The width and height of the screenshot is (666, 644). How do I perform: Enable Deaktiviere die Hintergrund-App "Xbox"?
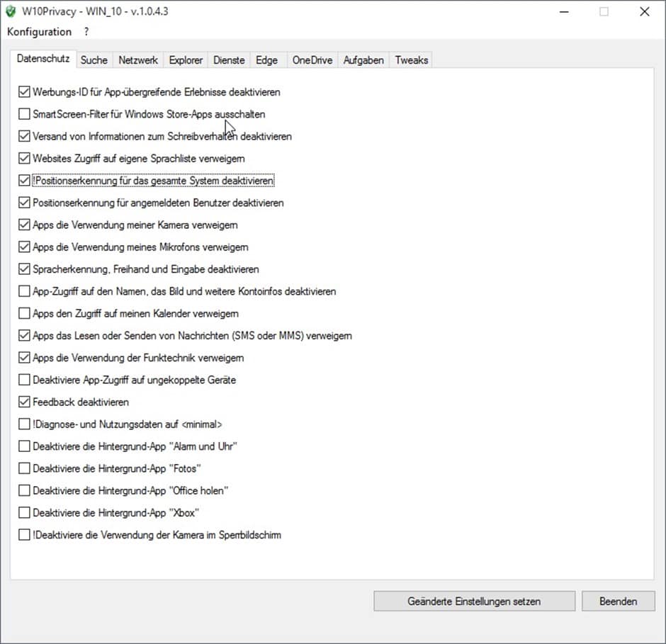pyautogui.click(x=25, y=513)
